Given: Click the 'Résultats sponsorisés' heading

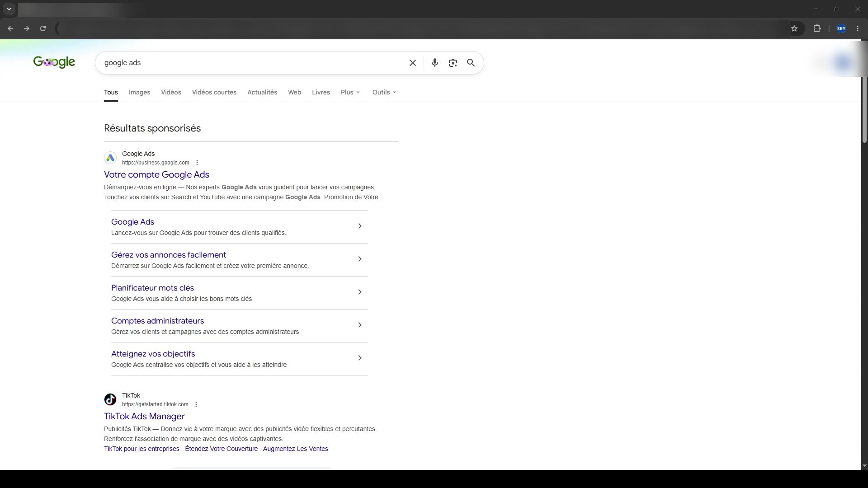Looking at the screenshot, I should tap(152, 128).
